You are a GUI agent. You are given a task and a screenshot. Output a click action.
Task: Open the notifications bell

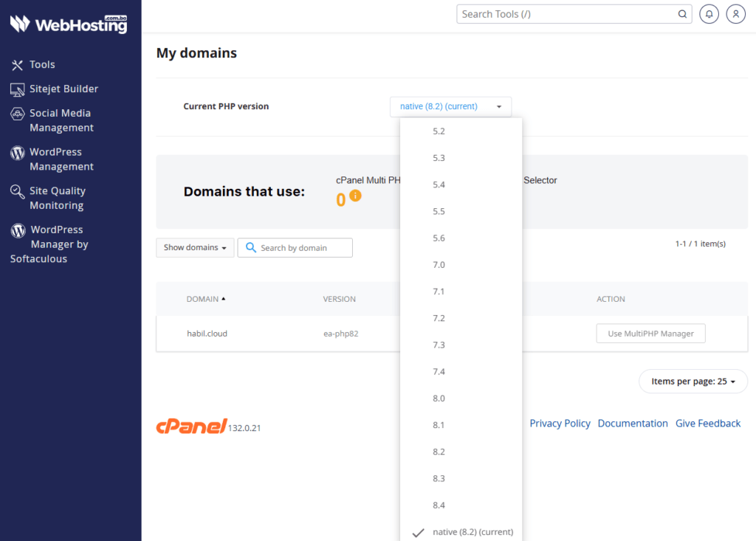(x=709, y=14)
